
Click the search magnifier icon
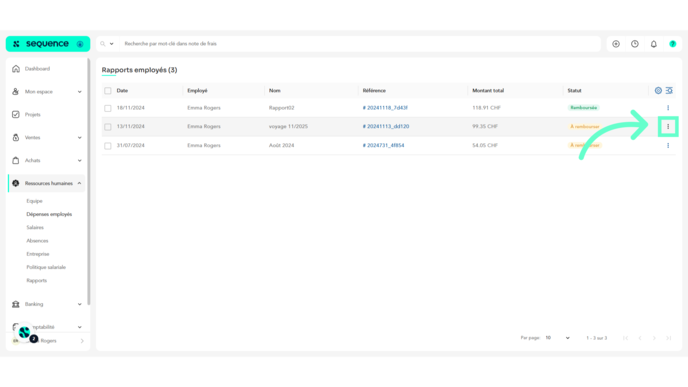(103, 44)
